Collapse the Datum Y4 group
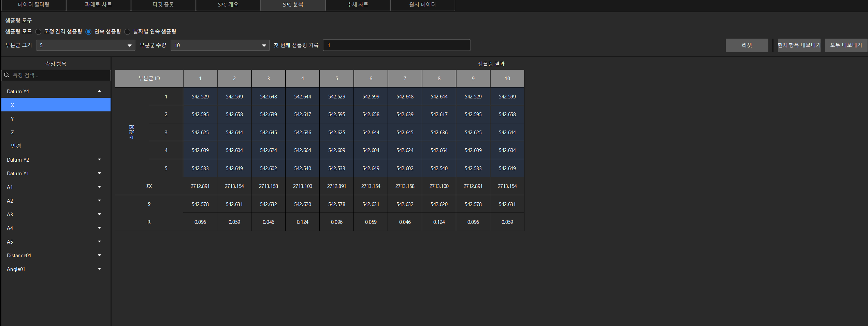Viewport: 868px width, 326px height. pos(99,91)
